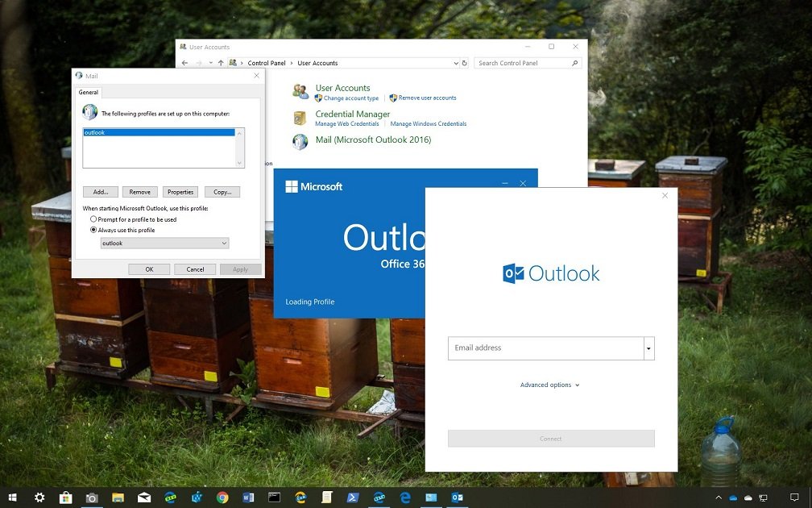
Task: Click User Accounts in the breadcrumb path
Action: [317, 63]
